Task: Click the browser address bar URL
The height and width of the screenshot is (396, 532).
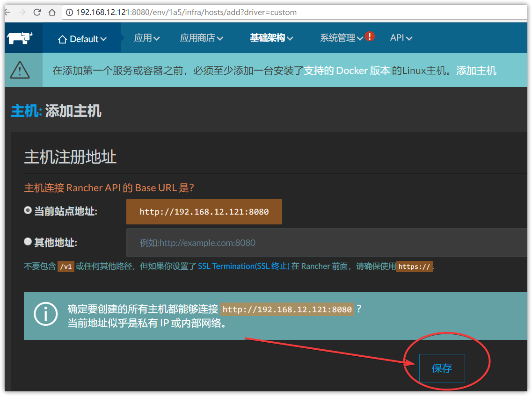Action: tap(187, 12)
